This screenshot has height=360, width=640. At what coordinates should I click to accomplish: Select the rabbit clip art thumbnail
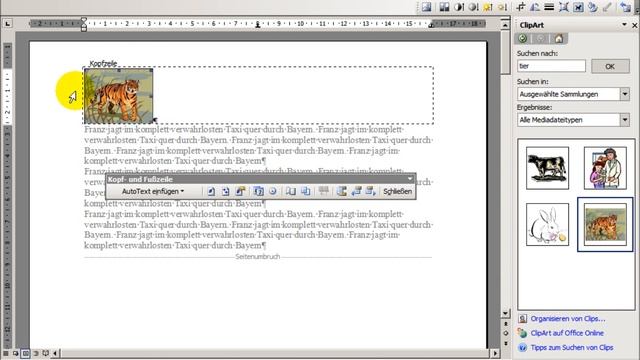click(x=547, y=224)
